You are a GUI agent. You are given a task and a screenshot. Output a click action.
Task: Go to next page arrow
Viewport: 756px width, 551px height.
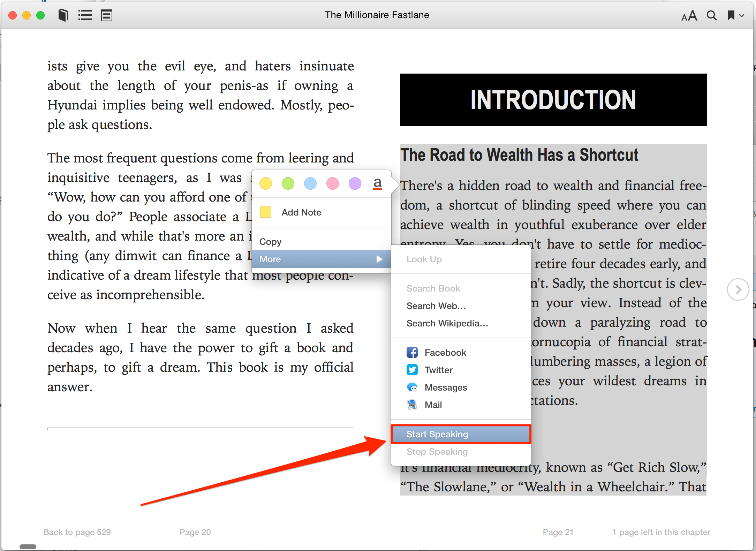738,289
